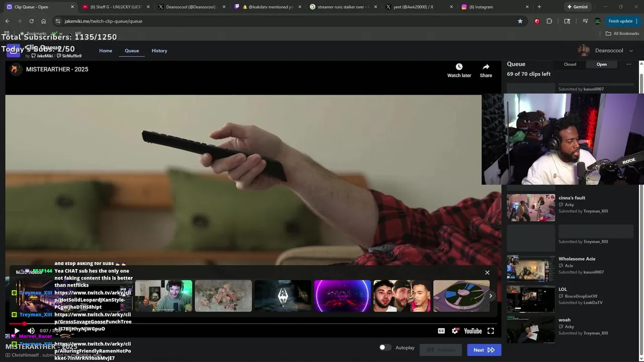The height and width of the screenshot is (362, 644).
Task: Click the MISTERARTHER channel avatar icon
Action: [15, 69]
